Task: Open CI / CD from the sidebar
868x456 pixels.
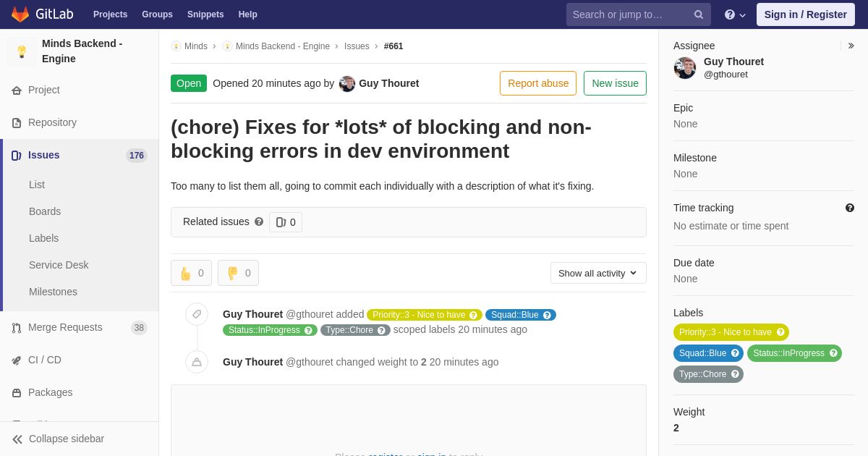Action: point(44,360)
